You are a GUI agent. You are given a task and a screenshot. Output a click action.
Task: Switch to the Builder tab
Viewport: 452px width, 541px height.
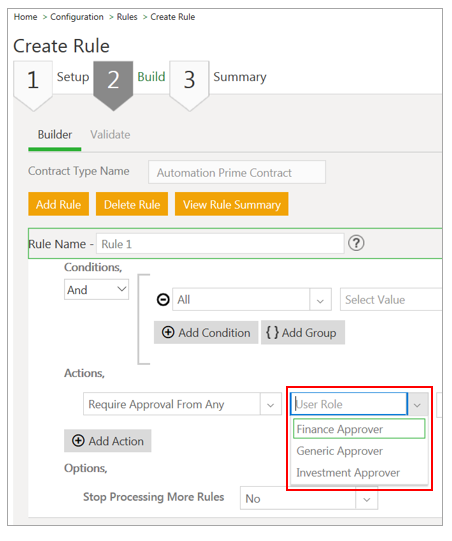click(55, 135)
